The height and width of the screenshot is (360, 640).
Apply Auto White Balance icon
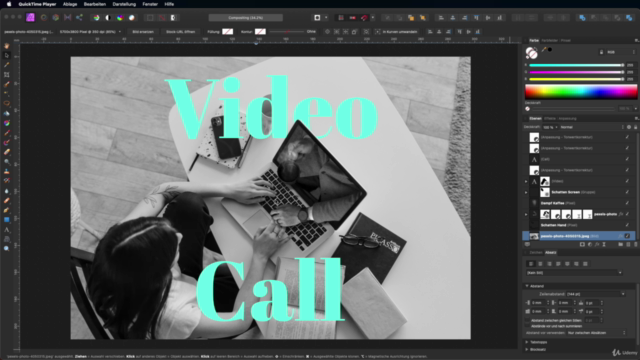[x=131, y=18]
